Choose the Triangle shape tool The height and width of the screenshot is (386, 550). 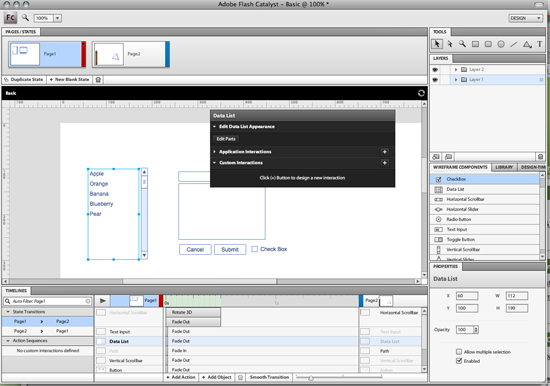tap(527, 44)
